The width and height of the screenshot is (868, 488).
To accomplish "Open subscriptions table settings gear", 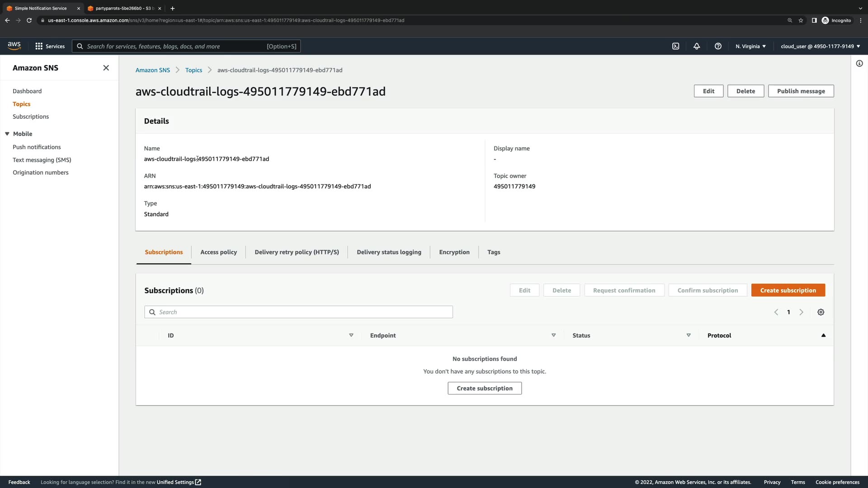I will click(821, 312).
